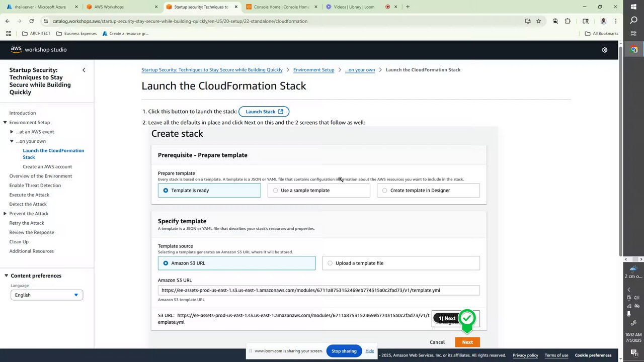
Task: Open Enable Threat Detection in sidebar
Action: [35, 186]
